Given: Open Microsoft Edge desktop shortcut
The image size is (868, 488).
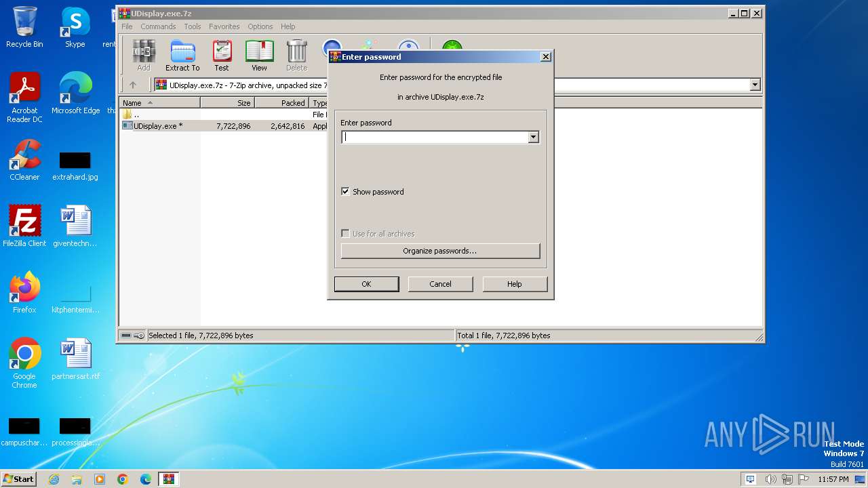Looking at the screenshot, I should (x=75, y=94).
